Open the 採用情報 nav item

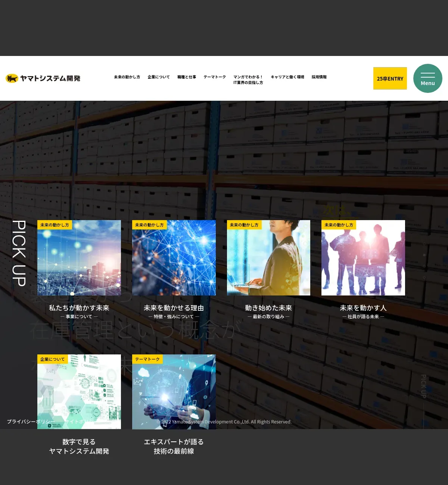tap(319, 77)
